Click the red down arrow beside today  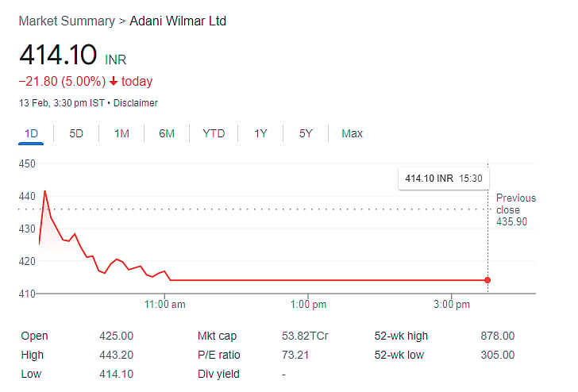click(114, 81)
